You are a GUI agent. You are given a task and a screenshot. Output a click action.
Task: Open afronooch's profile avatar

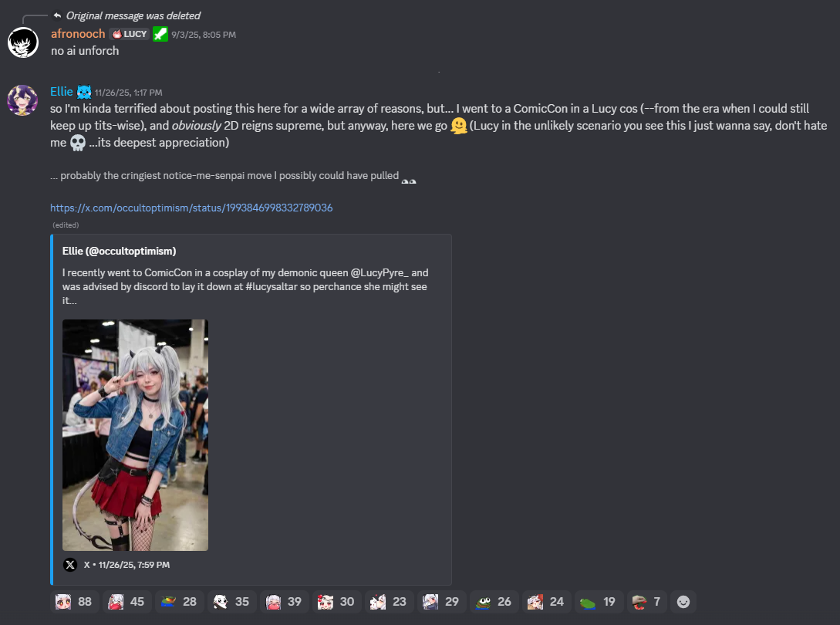(23, 42)
